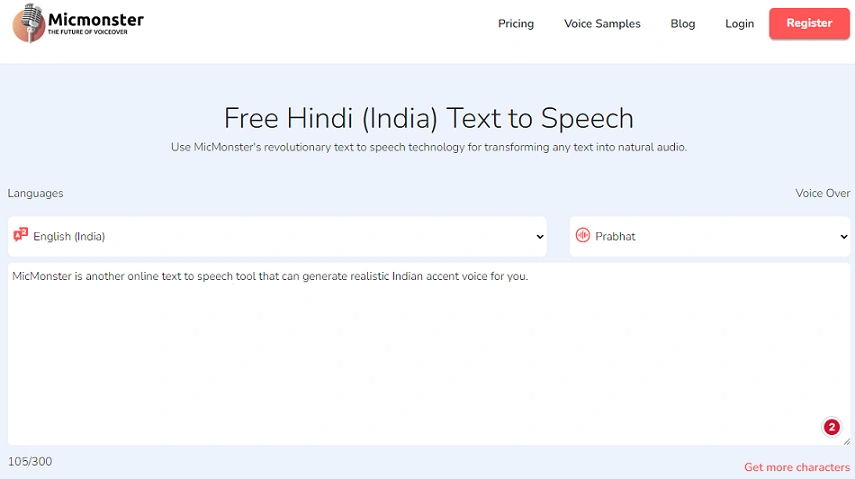Click inside the text-to-speech text area
The image size is (855, 479).
(429, 354)
